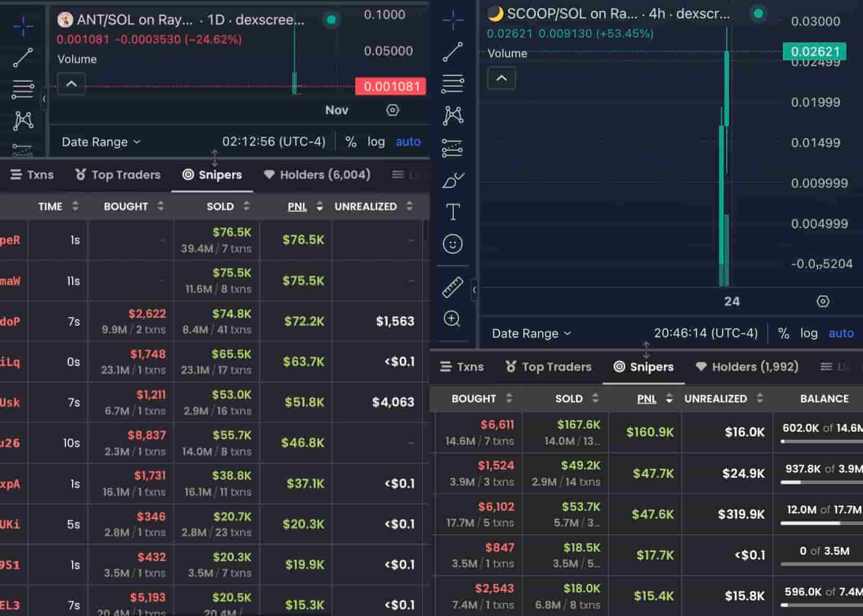Image resolution: width=863 pixels, height=616 pixels.
Task: Open the emoji sticker tool
Action: pos(453,244)
